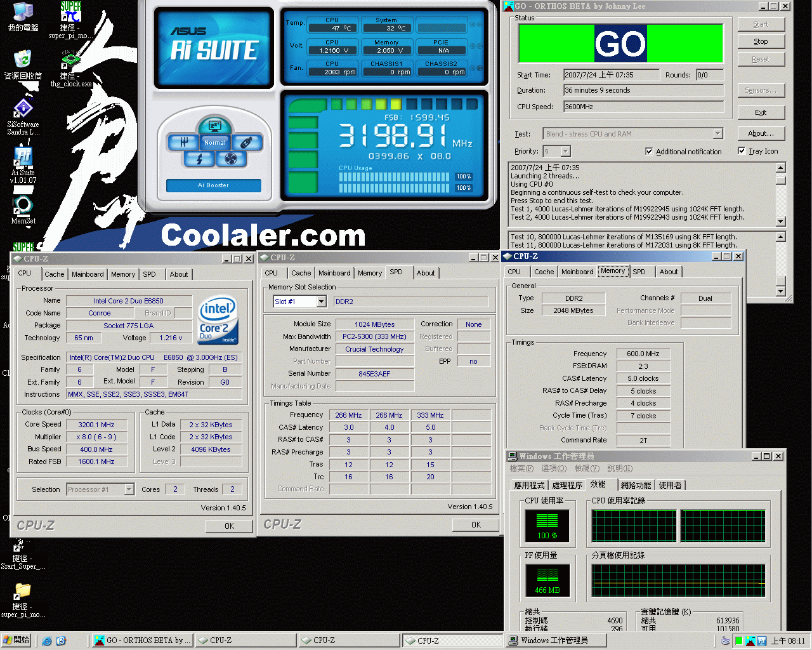Open the Slot #1 memory slot dropdown
The height and width of the screenshot is (650, 812).
click(321, 302)
